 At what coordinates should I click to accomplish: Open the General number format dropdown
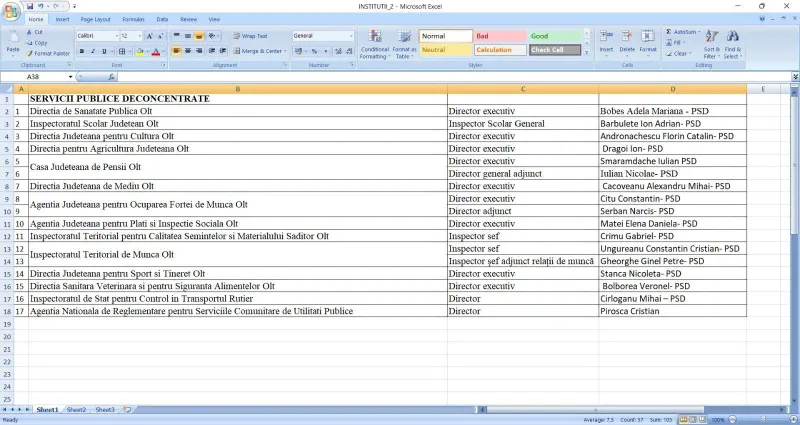tap(351, 36)
